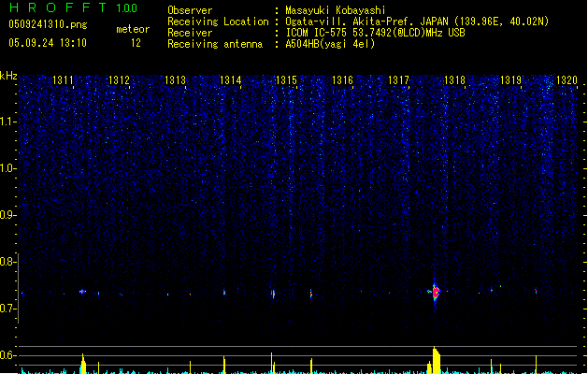Click the meteor echo just before 1315
This screenshot has width=588, height=374.
point(273,293)
